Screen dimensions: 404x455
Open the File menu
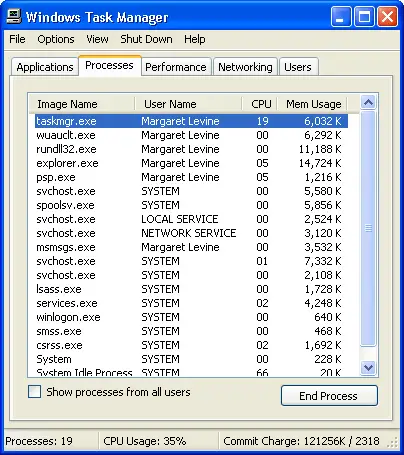tap(17, 39)
